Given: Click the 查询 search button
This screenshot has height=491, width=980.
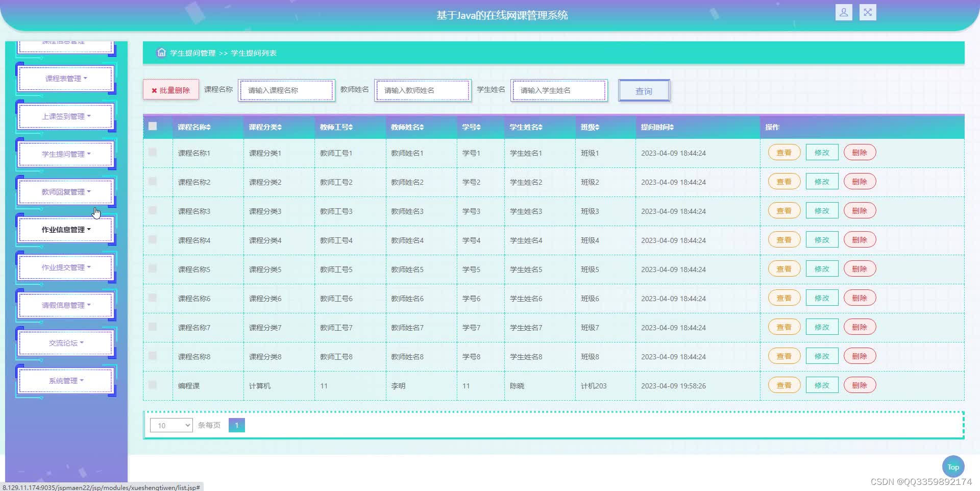Looking at the screenshot, I should click(x=644, y=91).
